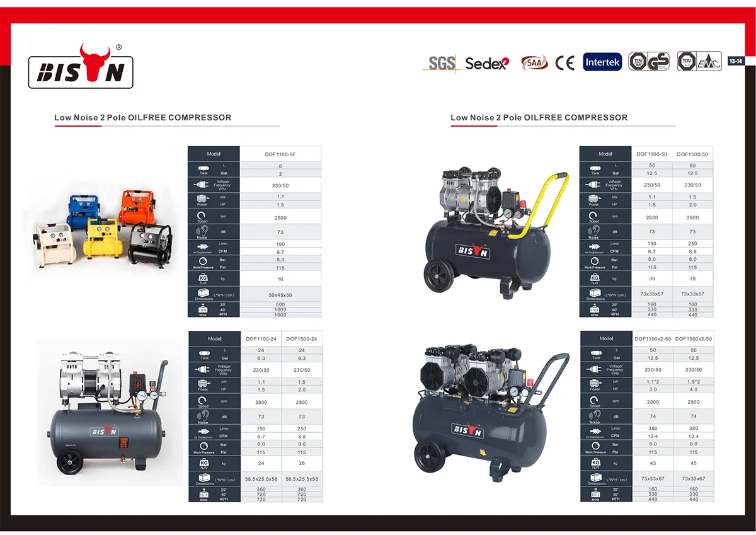This screenshot has width=756, height=535.
Task: Click the KG weight icon in DOF1100-50 table
Action: click(x=594, y=277)
